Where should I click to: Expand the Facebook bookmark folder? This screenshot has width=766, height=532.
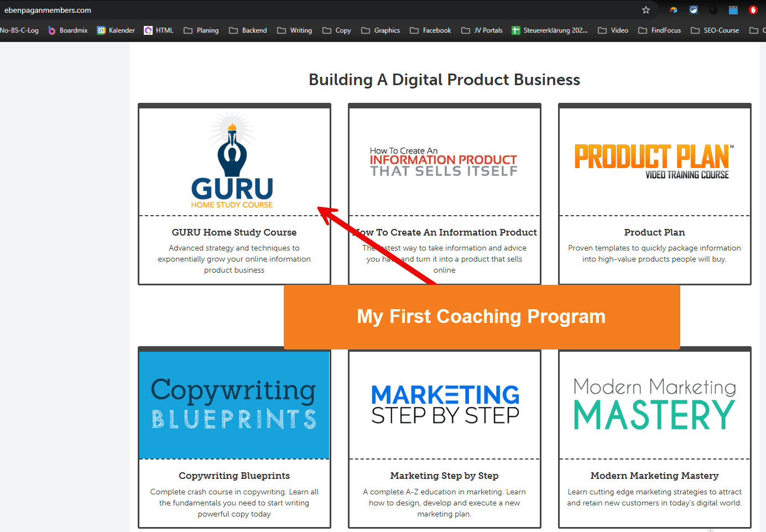click(x=431, y=30)
